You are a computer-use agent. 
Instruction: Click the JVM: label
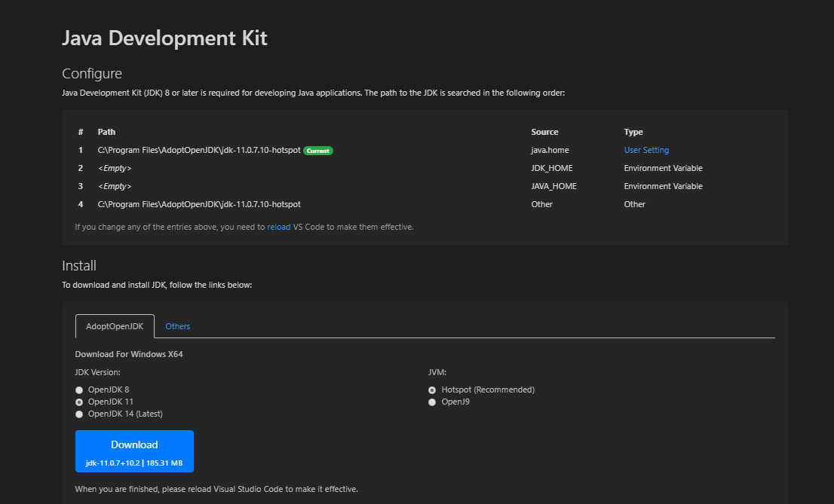coord(437,373)
